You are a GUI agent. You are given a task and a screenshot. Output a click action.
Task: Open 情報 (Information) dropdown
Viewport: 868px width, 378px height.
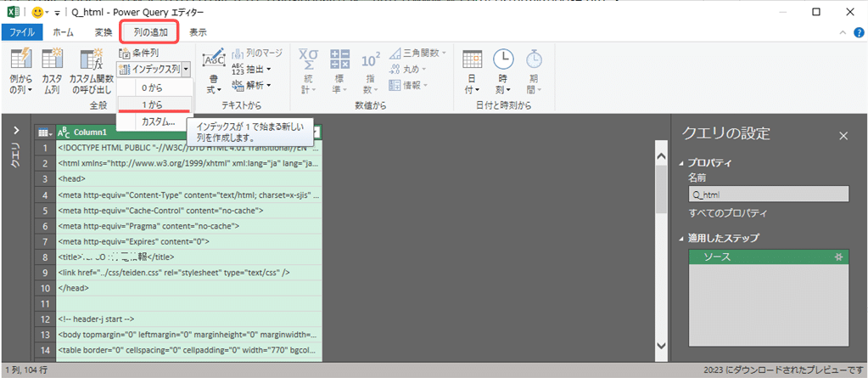pyautogui.click(x=408, y=85)
